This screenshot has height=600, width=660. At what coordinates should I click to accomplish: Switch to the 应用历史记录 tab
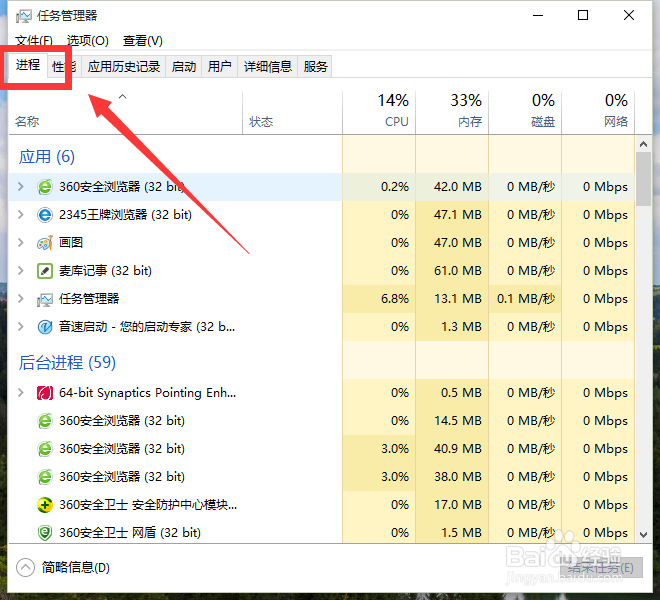124,67
